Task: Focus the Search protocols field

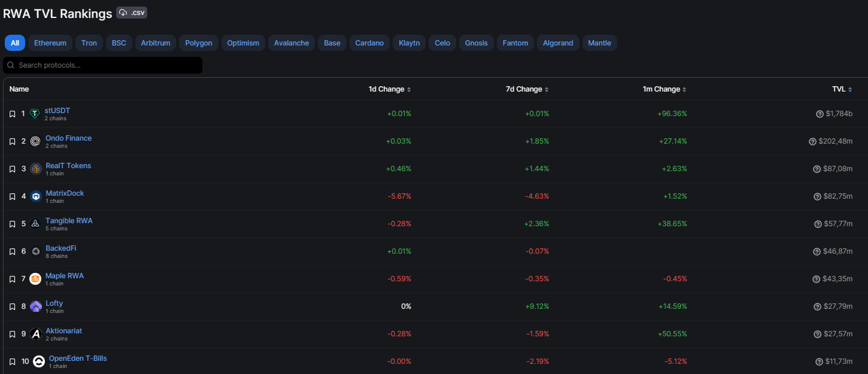Action: tap(102, 65)
